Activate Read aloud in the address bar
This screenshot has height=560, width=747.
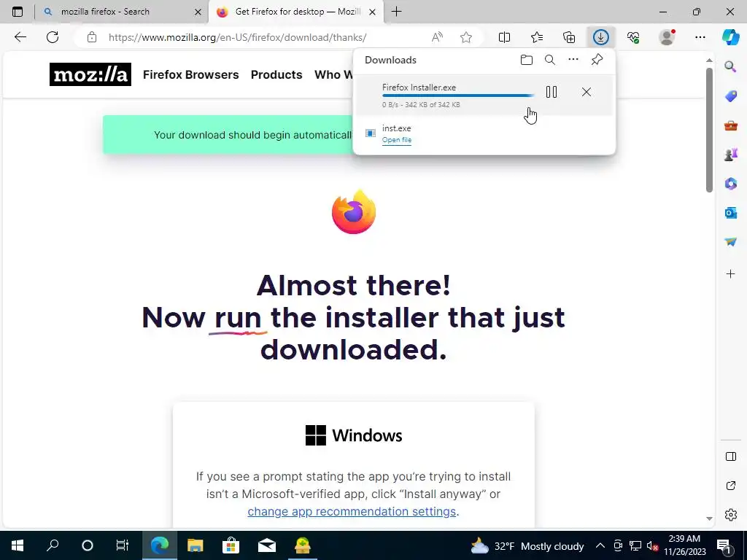[437, 37]
